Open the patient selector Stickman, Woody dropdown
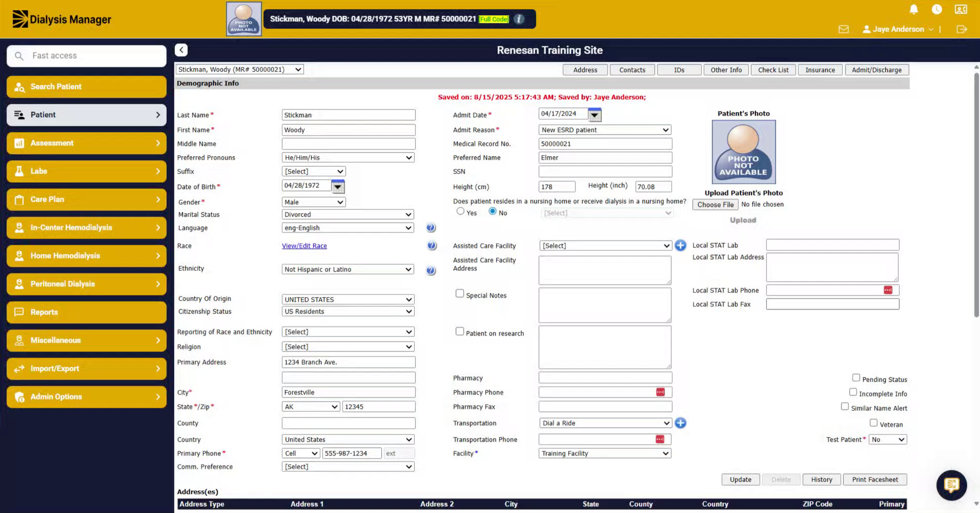 click(x=240, y=69)
